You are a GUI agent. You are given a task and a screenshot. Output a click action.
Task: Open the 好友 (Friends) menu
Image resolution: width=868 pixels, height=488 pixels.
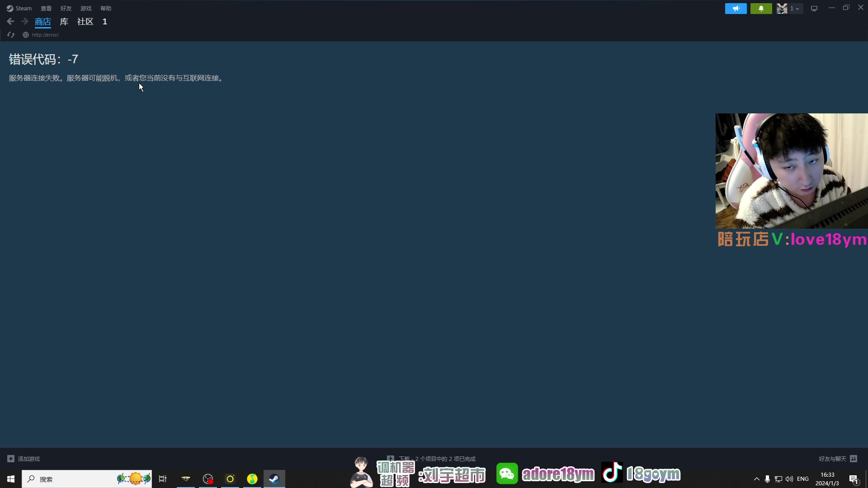tap(66, 9)
